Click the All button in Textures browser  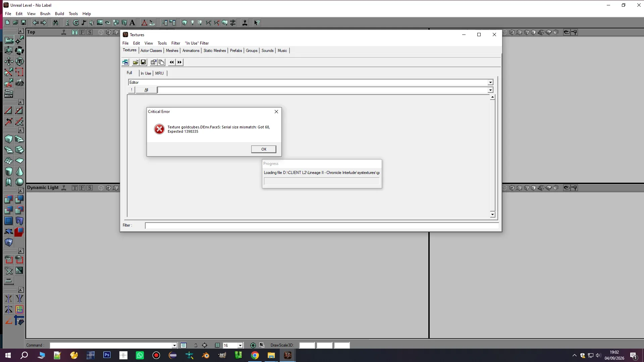(x=146, y=90)
